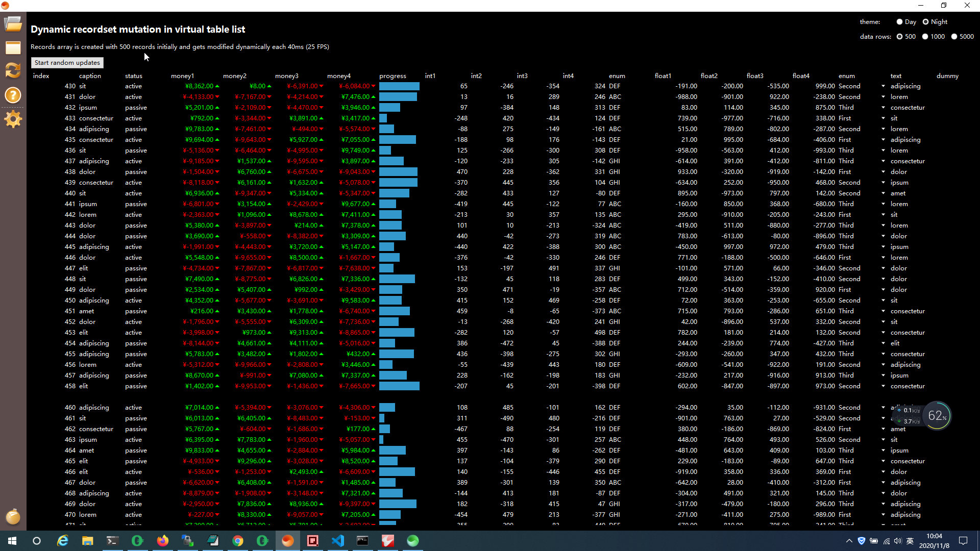This screenshot has width=980, height=551.
Task: Set data rows to 5000
Action: click(x=954, y=37)
